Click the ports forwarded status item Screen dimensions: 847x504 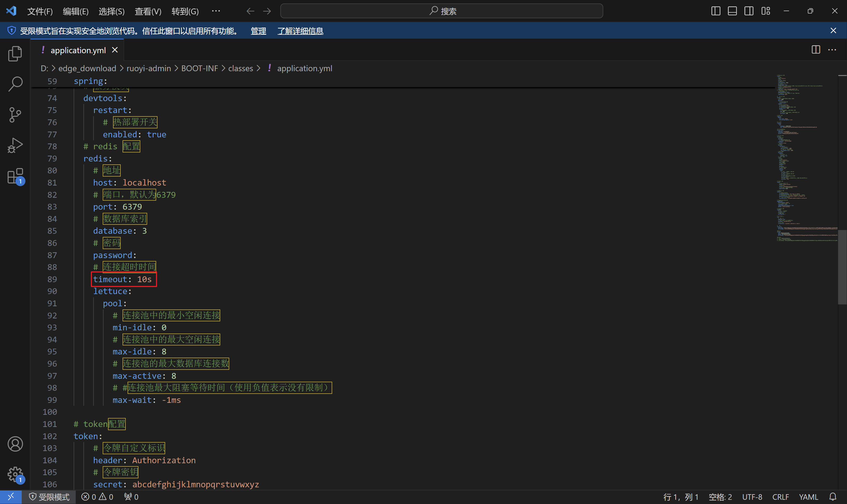tap(132, 497)
